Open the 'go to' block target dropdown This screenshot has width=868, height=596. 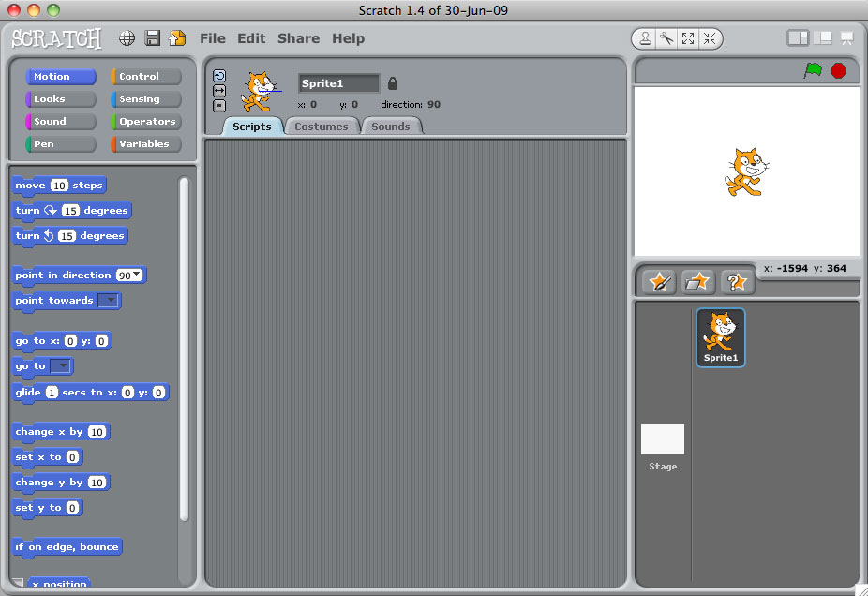coord(61,366)
